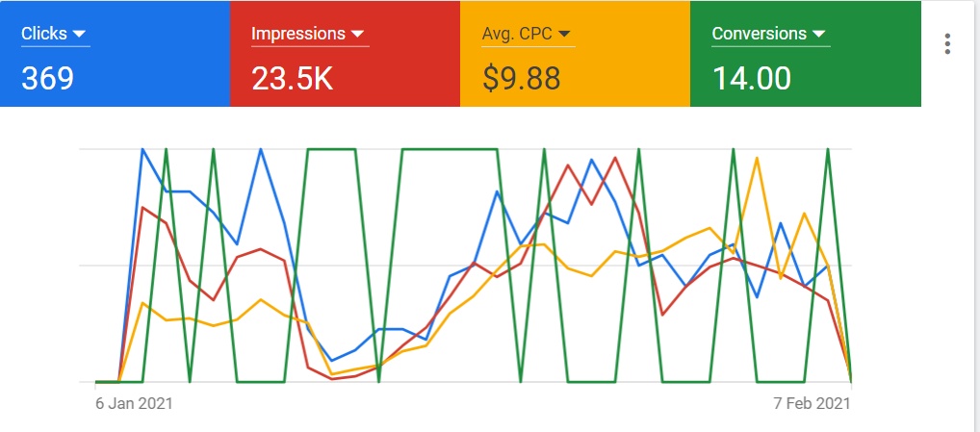
Task: Click the blue Clicks line's lowest mid-chart dip
Action: tap(332, 360)
